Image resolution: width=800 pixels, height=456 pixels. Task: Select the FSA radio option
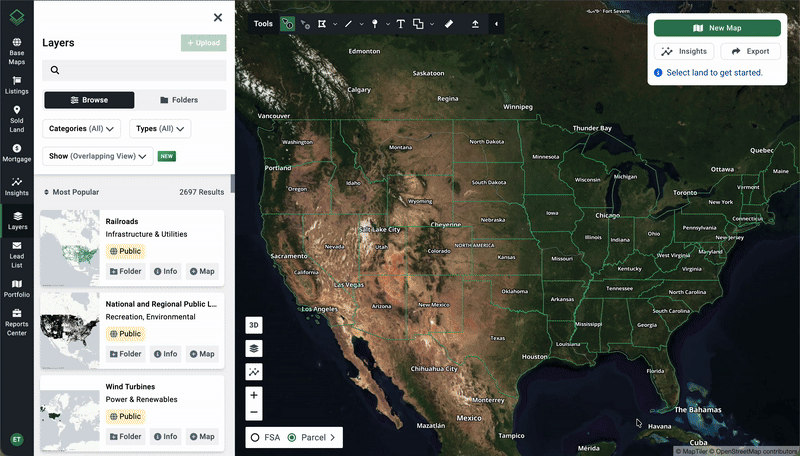click(256, 437)
